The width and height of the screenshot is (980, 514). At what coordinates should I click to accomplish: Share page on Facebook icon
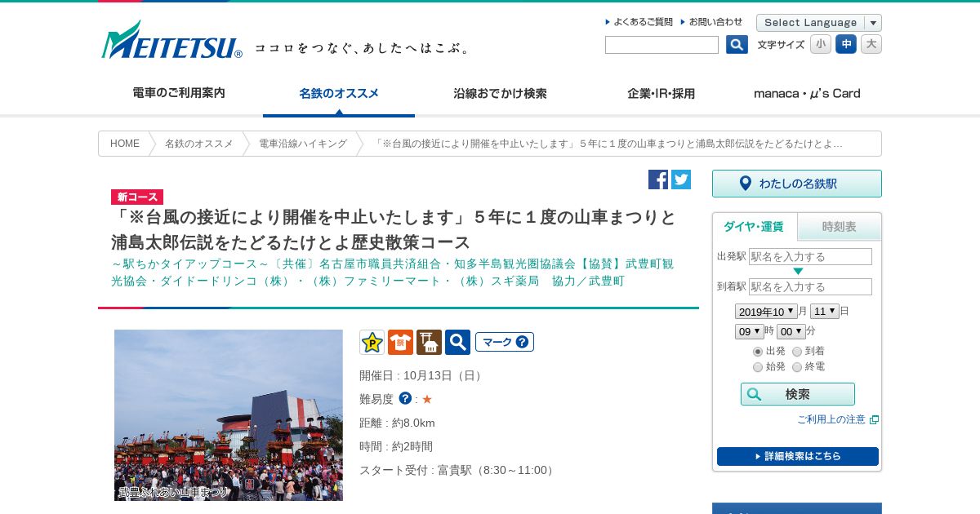coord(658,179)
